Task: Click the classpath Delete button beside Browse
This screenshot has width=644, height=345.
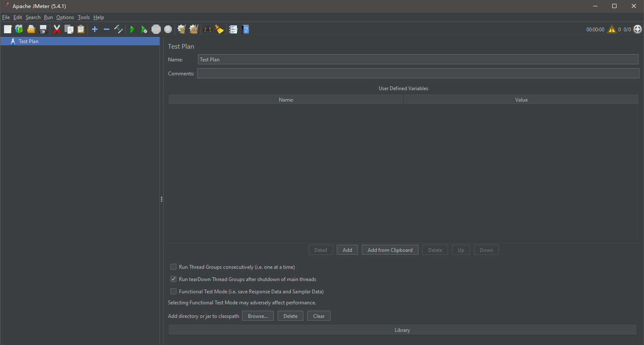Action: tap(290, 316)
